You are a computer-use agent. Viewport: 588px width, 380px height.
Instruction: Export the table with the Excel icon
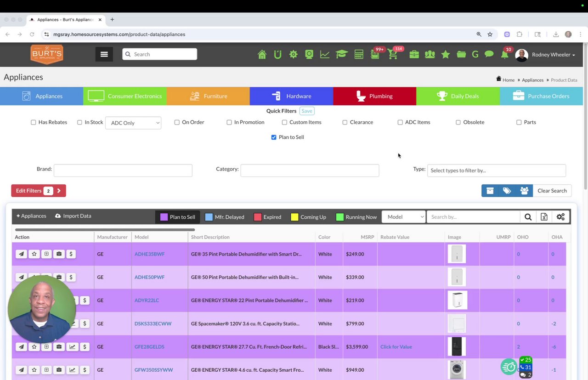click(544, 217)
